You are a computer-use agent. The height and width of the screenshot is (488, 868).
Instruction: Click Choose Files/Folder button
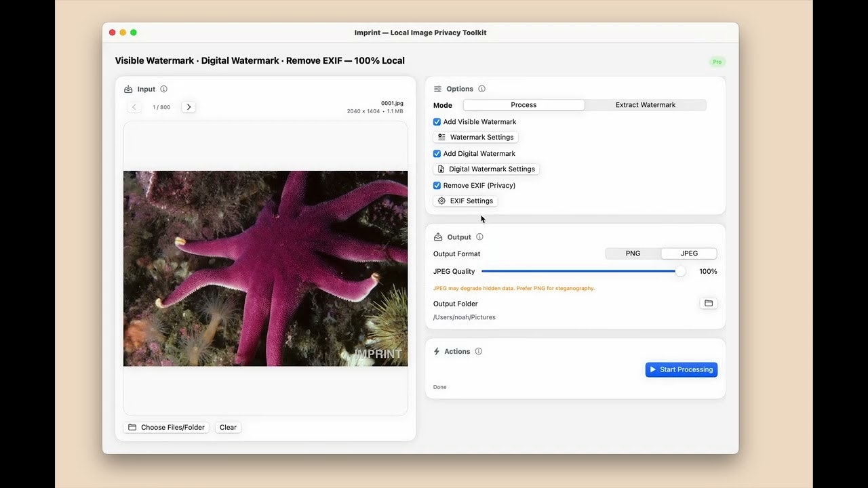[166, 428]
